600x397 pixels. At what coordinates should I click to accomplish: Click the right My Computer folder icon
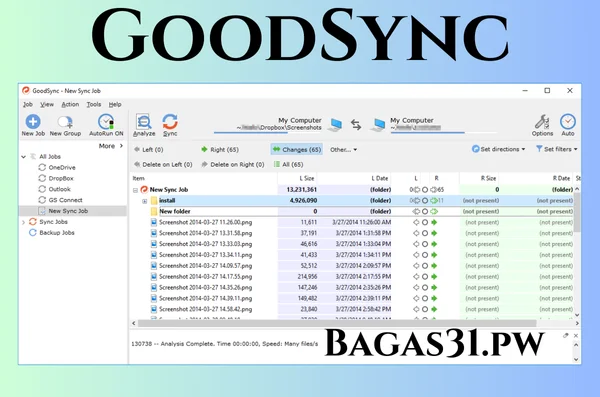(378, 125)
